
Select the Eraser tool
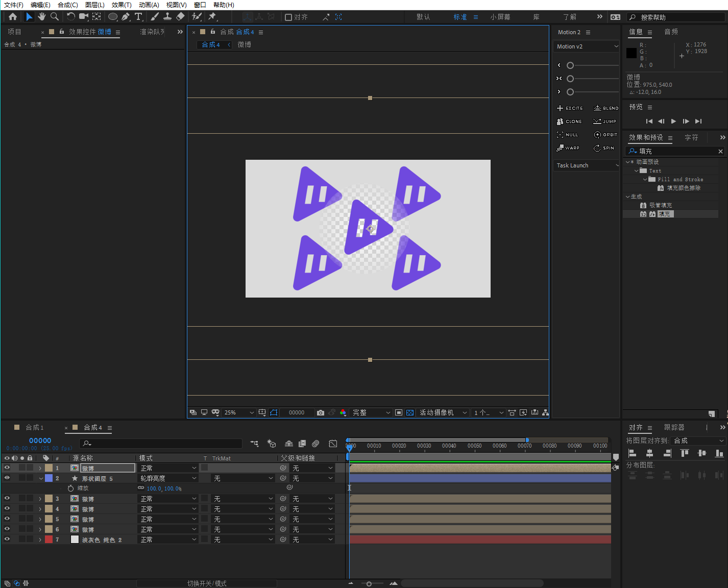click(x=180, y=17)
